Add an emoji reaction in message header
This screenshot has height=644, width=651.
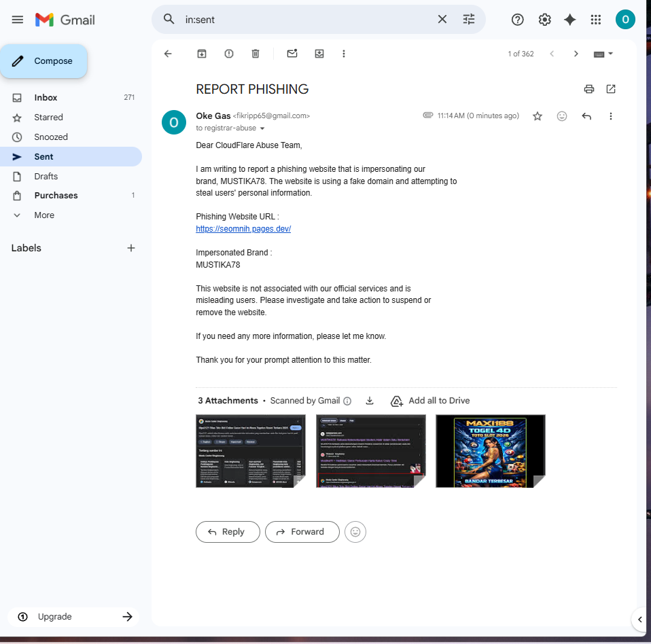pos(562,116)
